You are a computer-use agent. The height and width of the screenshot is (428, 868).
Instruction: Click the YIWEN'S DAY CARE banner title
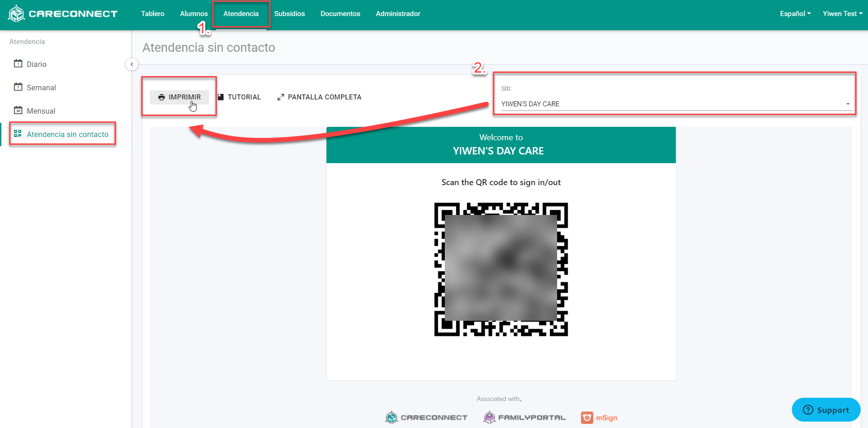pyautogui.click(x=498, y=151)
